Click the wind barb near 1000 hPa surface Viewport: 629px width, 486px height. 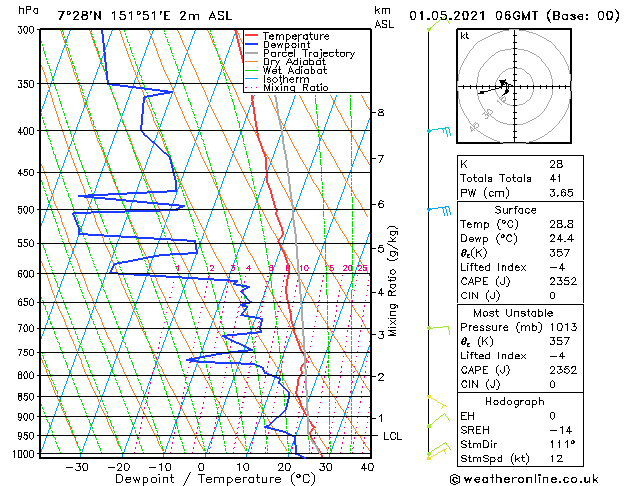coord(439,450)
